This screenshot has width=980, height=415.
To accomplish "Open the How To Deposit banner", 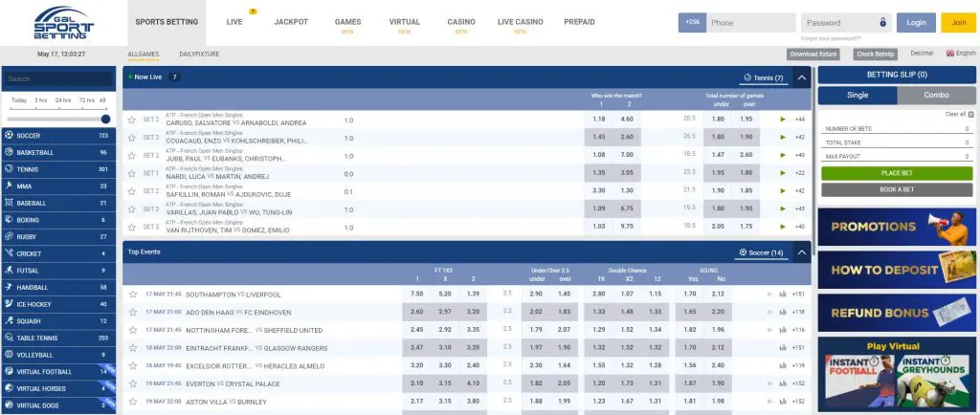I will 897,270.
